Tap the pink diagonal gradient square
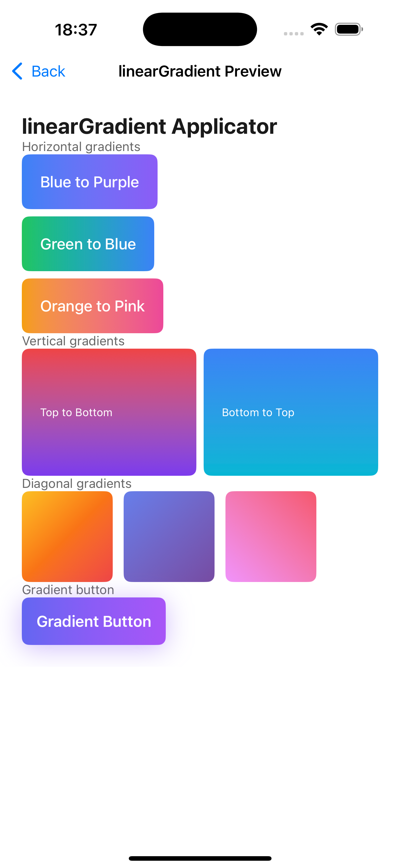This screenshot has width=400, height=868. pos(271,536)
